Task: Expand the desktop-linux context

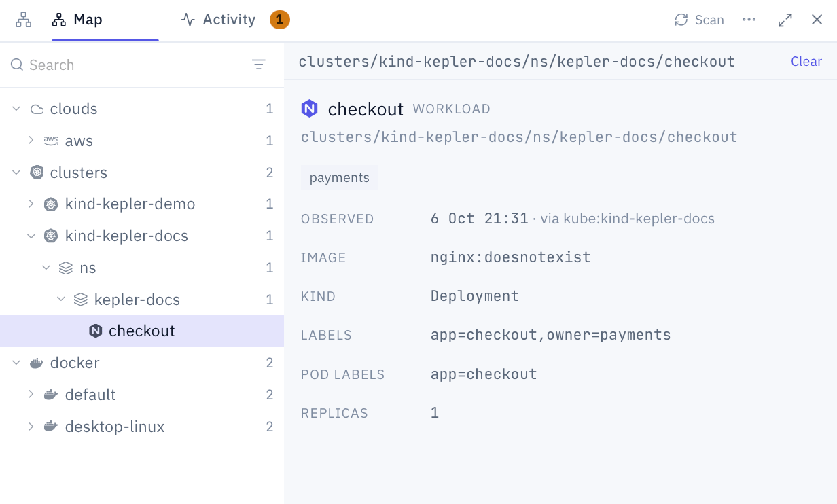Action: [x=31, y=427]
